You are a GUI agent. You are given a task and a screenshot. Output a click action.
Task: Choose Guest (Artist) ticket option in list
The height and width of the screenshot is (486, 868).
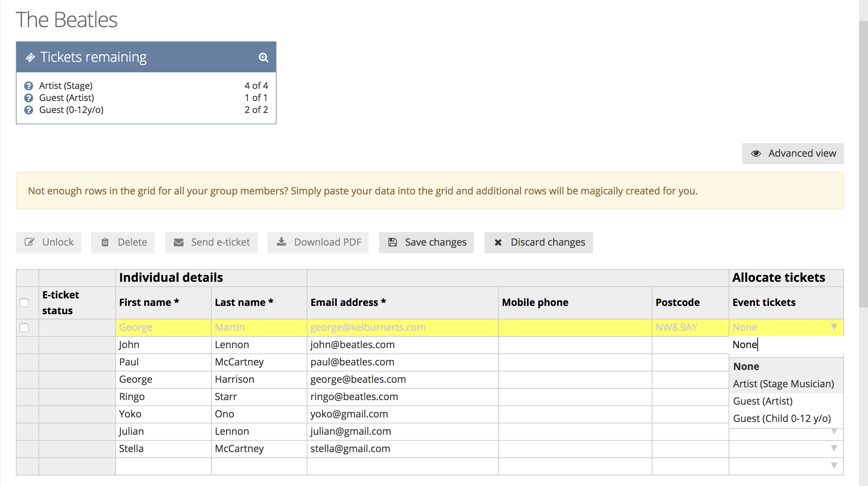tap(786, 401)
